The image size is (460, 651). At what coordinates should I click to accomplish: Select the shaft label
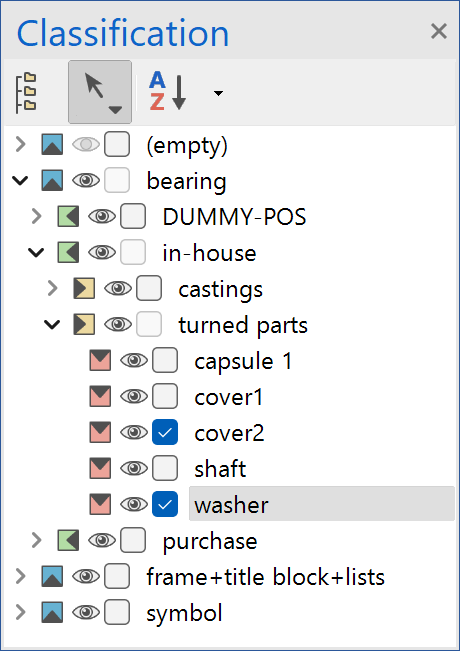[220, 469]
